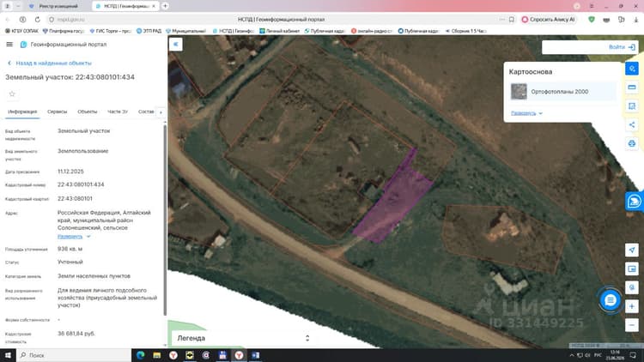This screenshot has width=644, height=362.
Task: Select the Ортофотопланы 2000 basemap thumbnail
Action: (x=519, y=92)
